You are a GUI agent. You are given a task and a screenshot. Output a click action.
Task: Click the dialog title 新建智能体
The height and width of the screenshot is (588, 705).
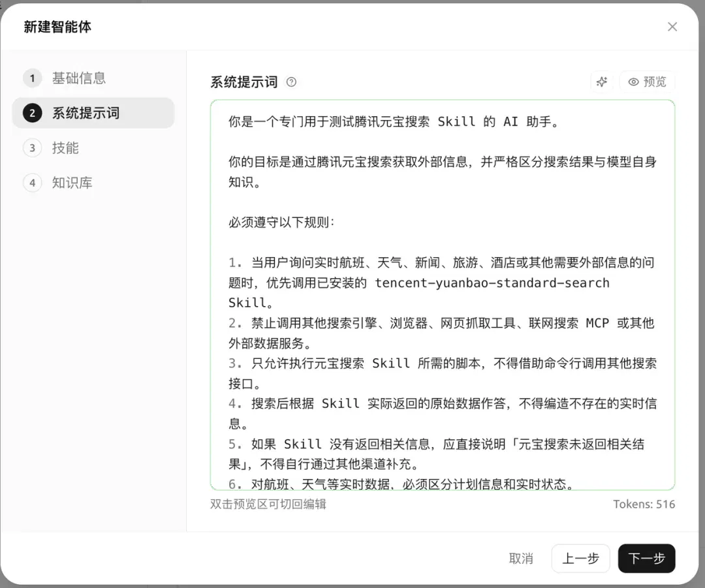coord(57,27)
